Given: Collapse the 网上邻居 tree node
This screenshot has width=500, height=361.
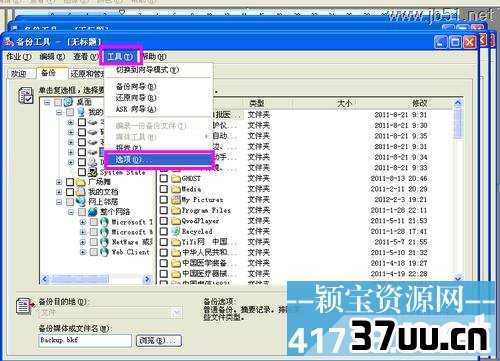Looking at the screenshot, I should [x=59, y=202].
